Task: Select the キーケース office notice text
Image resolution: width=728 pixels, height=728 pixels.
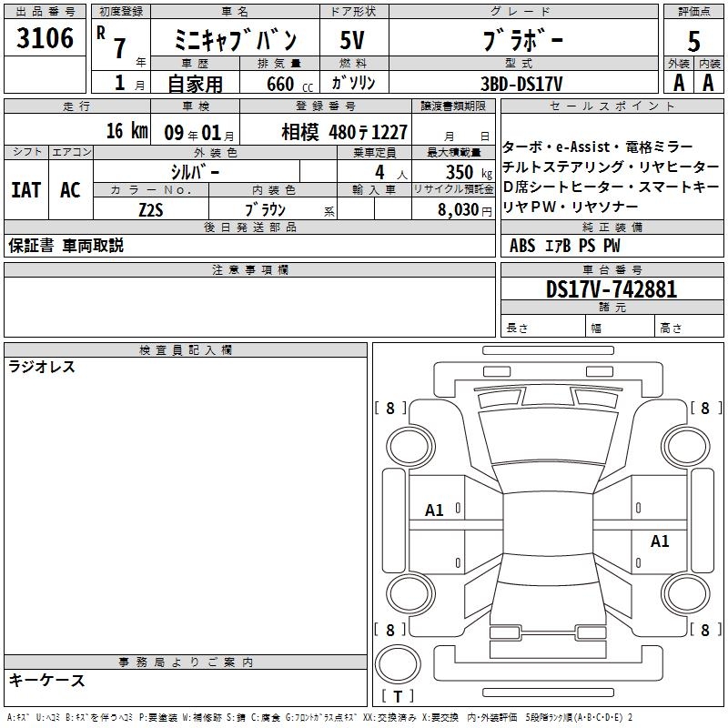Action: point(46,681)
